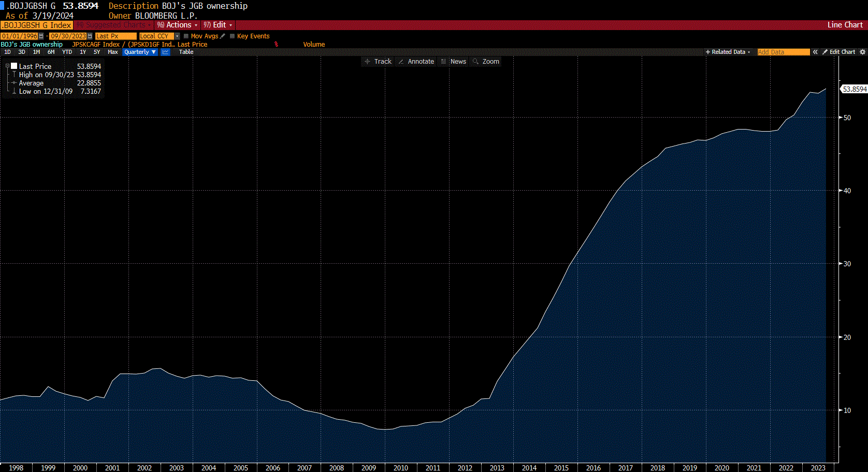Open the start date calendar picker
868x472 pixels.
click(41, 36)
